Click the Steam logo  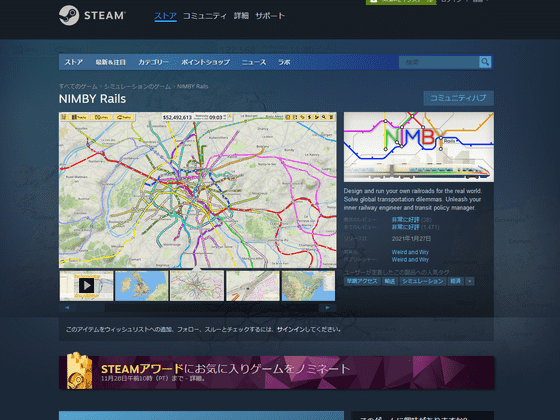click(92, 15)
